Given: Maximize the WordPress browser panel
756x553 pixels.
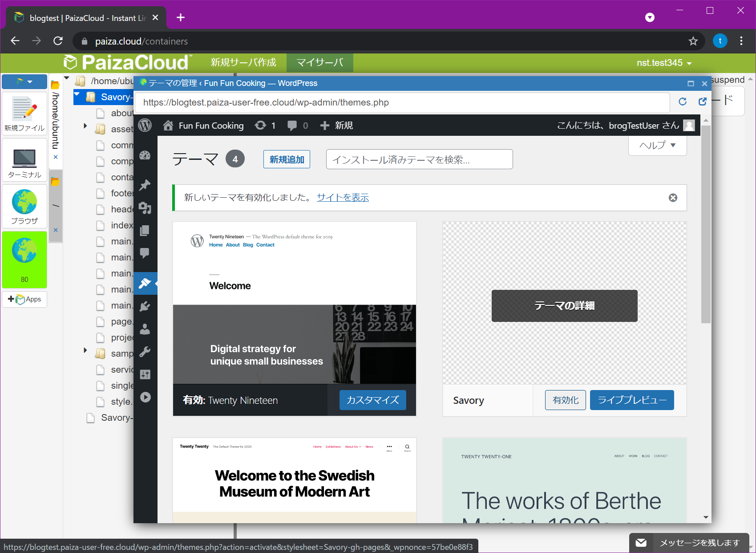Looking at the screenshot, I should pyautogui.click(x=691, y=83).
